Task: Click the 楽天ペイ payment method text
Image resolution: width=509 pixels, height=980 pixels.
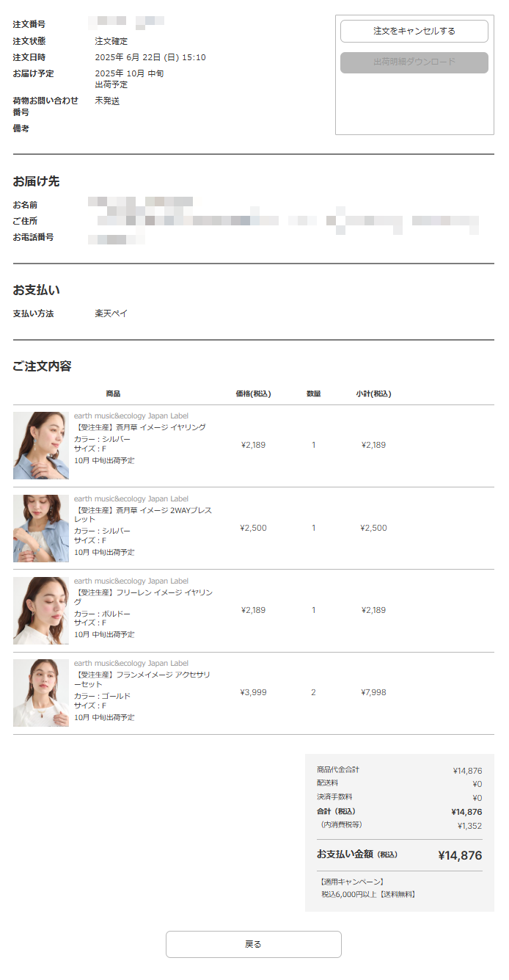Action: (111, 313)
